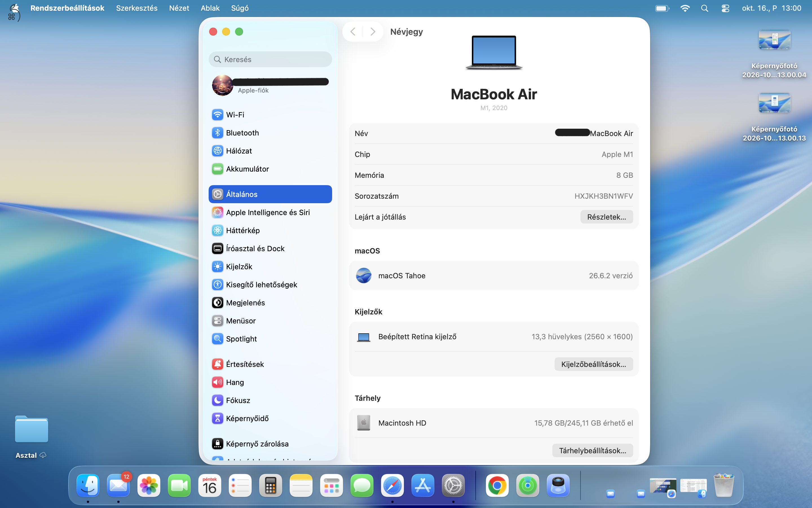Image resolution: width=812 pixels, height=508 pixels.
Task: Open the Súgó menu
Action: [240, 8]
